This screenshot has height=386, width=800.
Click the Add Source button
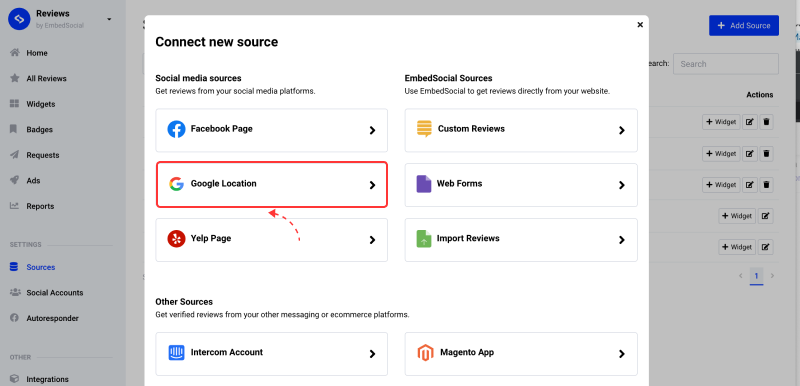click(x=744, y=25)
